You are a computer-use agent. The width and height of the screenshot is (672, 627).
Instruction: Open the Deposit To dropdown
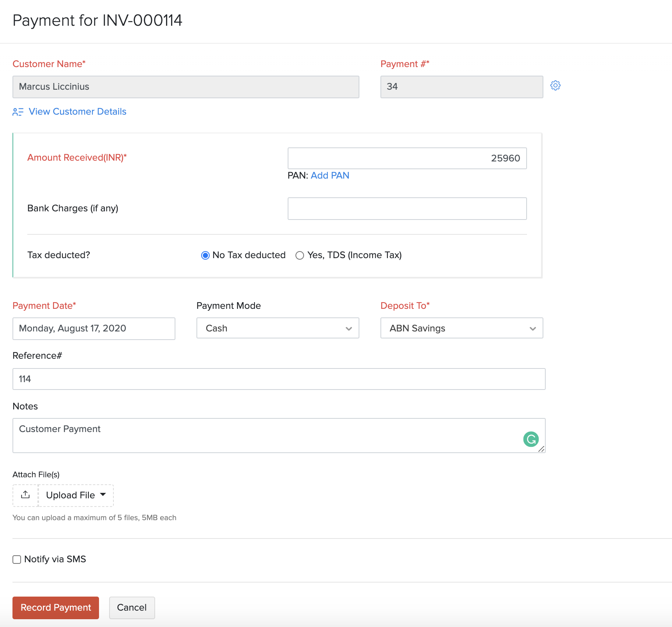tap(461, 328)
